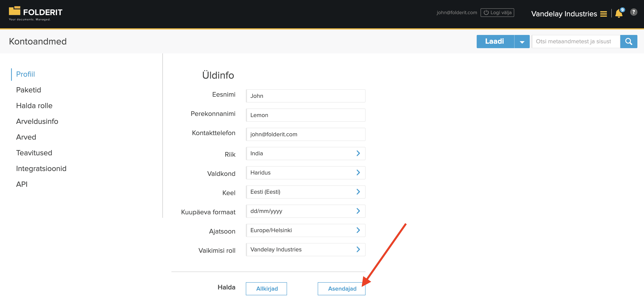Click the Kontoandmed page title
Screen dimensions: 644x304
tap(38, 42)
